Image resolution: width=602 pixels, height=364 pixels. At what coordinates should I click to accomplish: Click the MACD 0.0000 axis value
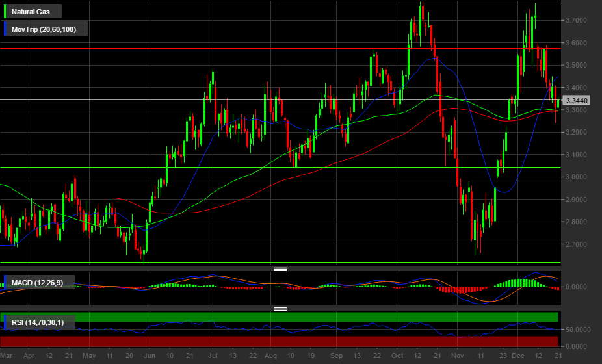pos(576,287)
